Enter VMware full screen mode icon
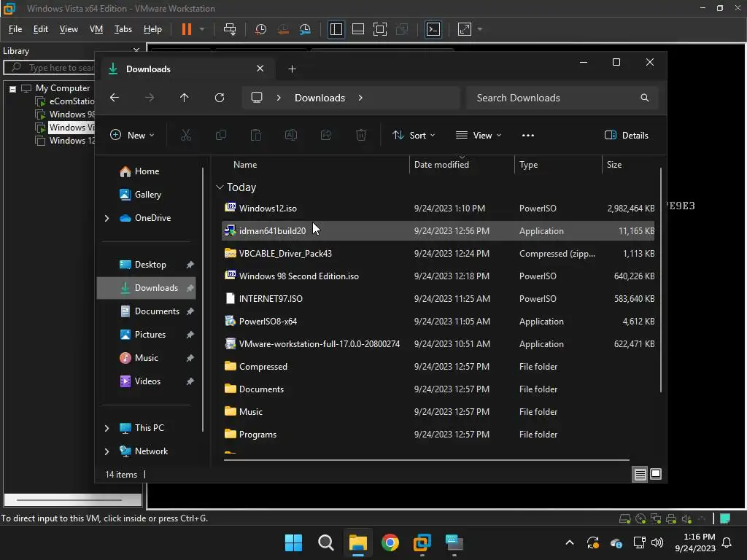This screenshot has height=560, width=747. pos(379,29)
